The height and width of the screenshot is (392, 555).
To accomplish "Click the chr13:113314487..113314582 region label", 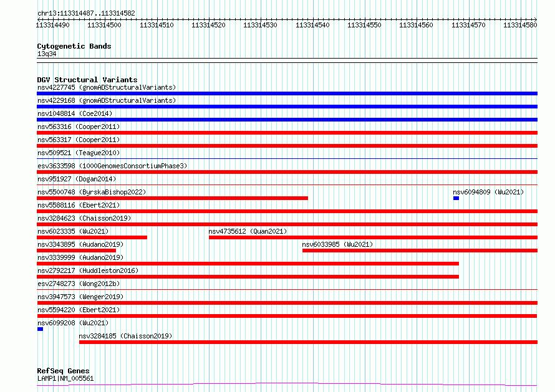I will pos(86,14).
